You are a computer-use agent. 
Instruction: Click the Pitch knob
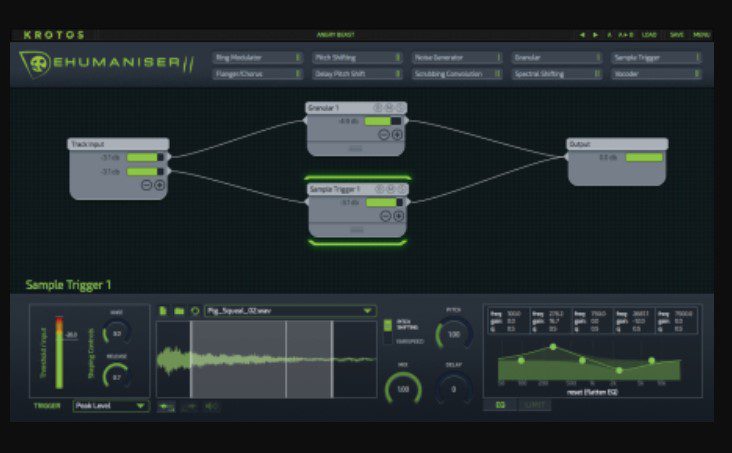pyautogui.click(x=454, y=334)
